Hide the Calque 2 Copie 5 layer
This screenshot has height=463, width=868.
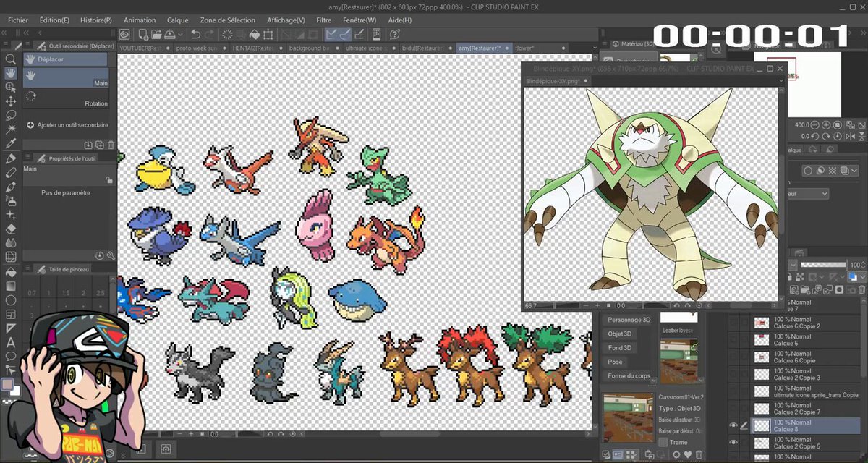click(x=733, y=442)
